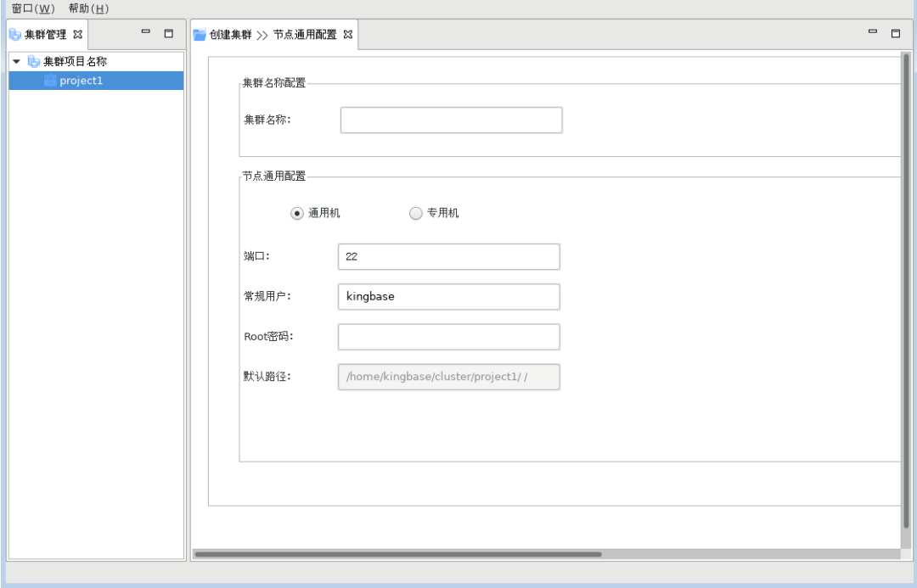
Task: Click the 集群项目名称 node icon
Action: (33, 62)
